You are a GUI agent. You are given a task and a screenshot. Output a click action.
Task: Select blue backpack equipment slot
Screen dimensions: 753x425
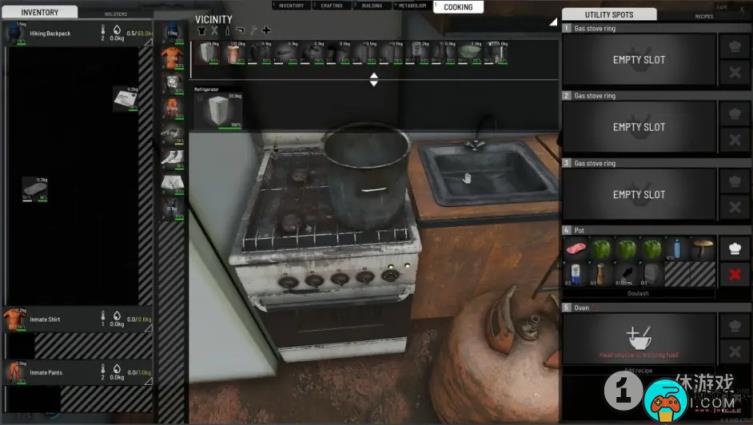coord(172,33)
